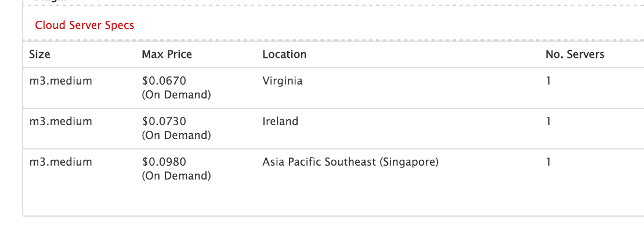Select Asia Pacific Southeast (Singapore) cell
Viewport: 644px width, 227px height.
[350, 162]
